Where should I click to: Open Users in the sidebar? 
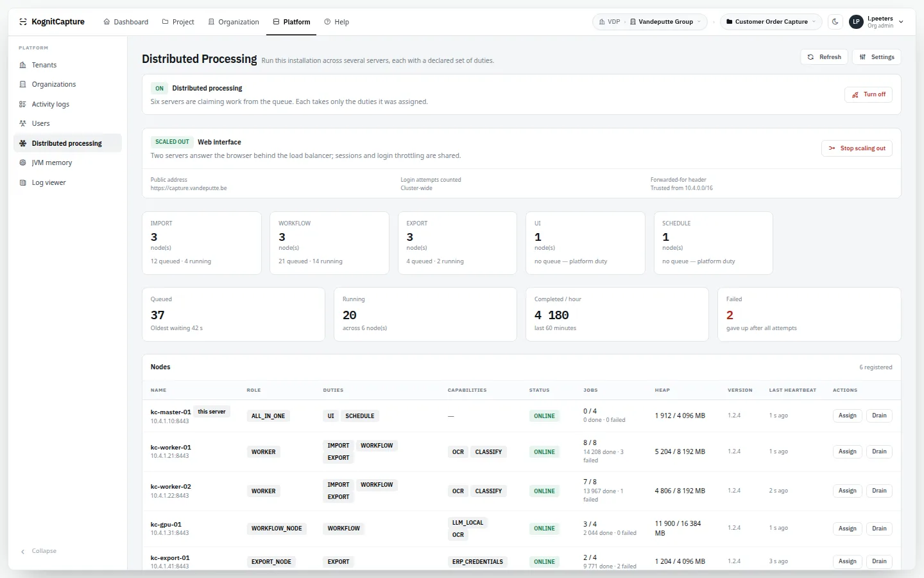(67, 123)
